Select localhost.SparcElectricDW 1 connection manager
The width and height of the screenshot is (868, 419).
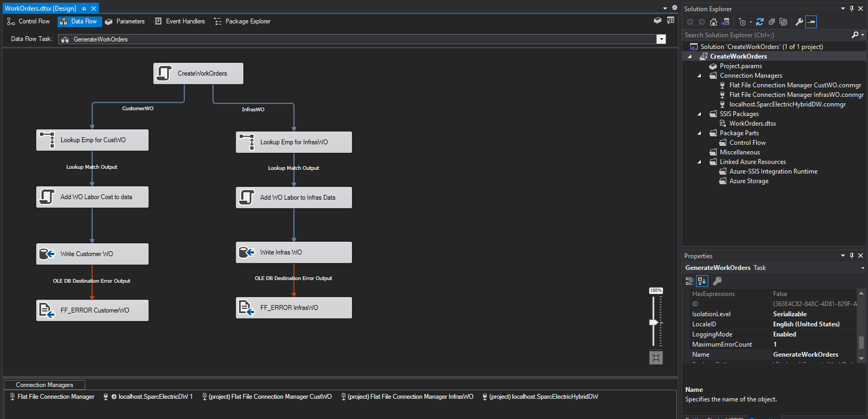click(149, 397)
